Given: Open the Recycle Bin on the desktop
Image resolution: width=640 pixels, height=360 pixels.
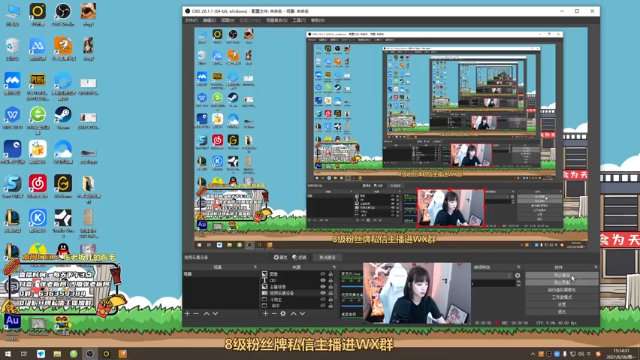Looking at the screenshot, I should coord(12,49).
